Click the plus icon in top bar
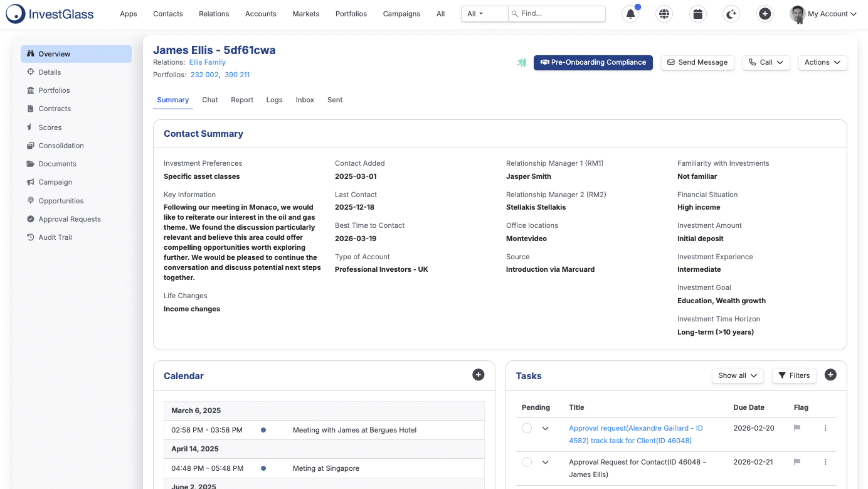 [765, 14]
